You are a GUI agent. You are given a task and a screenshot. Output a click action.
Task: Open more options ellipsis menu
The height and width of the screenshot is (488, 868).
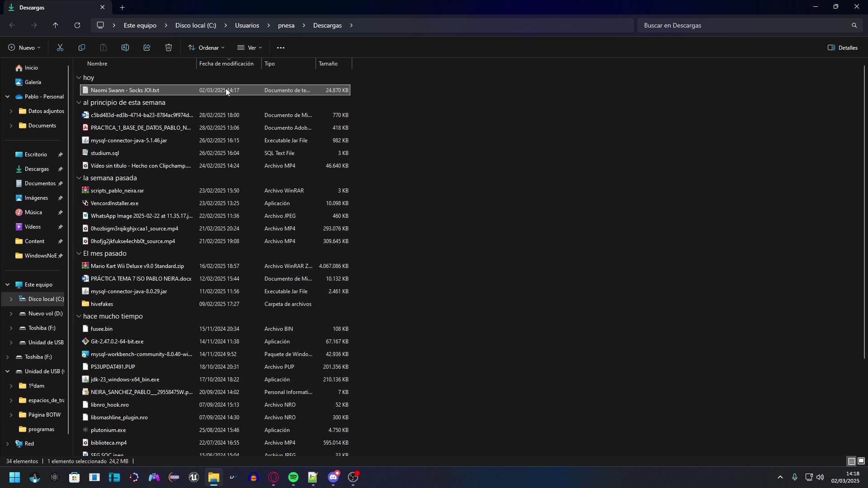281,47
